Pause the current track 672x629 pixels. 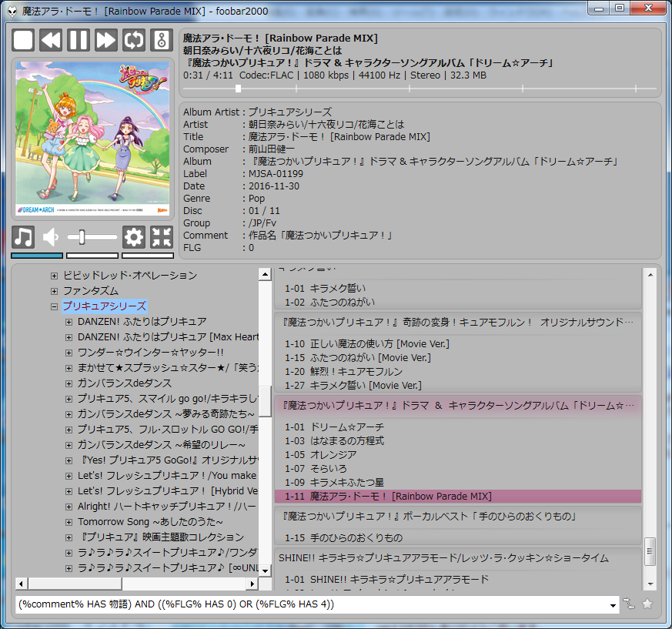click(78, 40)
